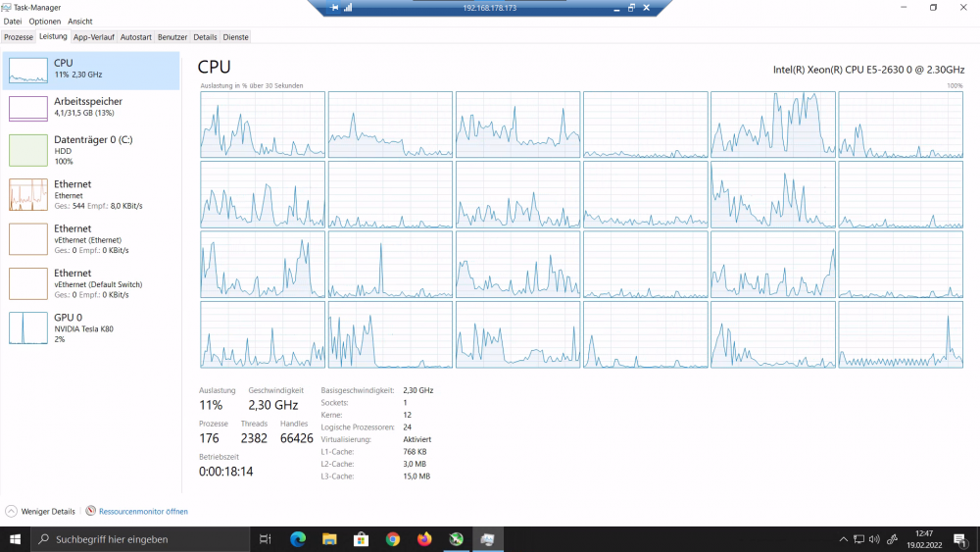980x552 pixels.
Task: Switch to the App-Verlauf tab
Action: pyautogui.click(x=94, y=37)
